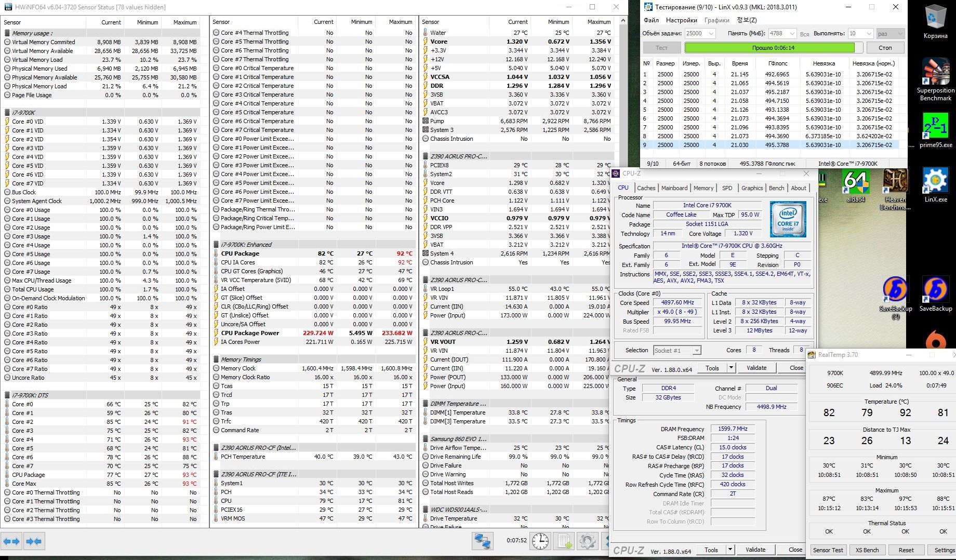Click the RealTemp title bar app icon
This screenshot has width=956, height=560.
812,355
